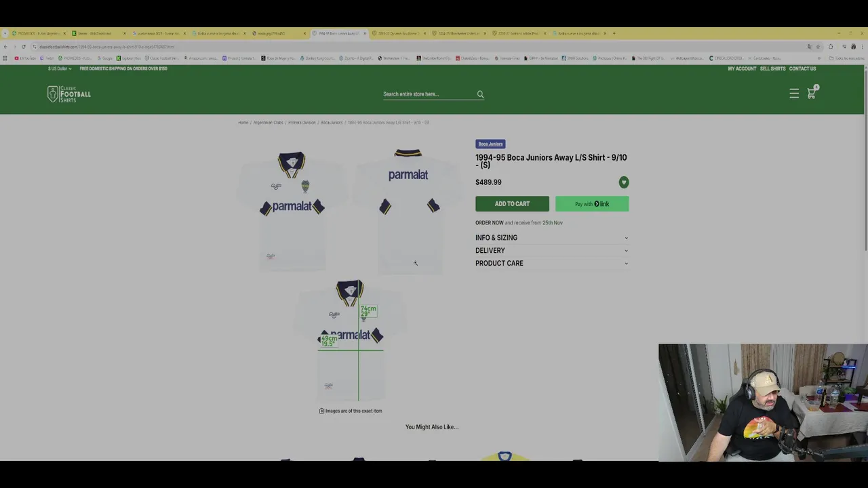Screen dimensions: 868x488
Task: Open the YouTube bookmark
Action: click(x=26, y=58)
